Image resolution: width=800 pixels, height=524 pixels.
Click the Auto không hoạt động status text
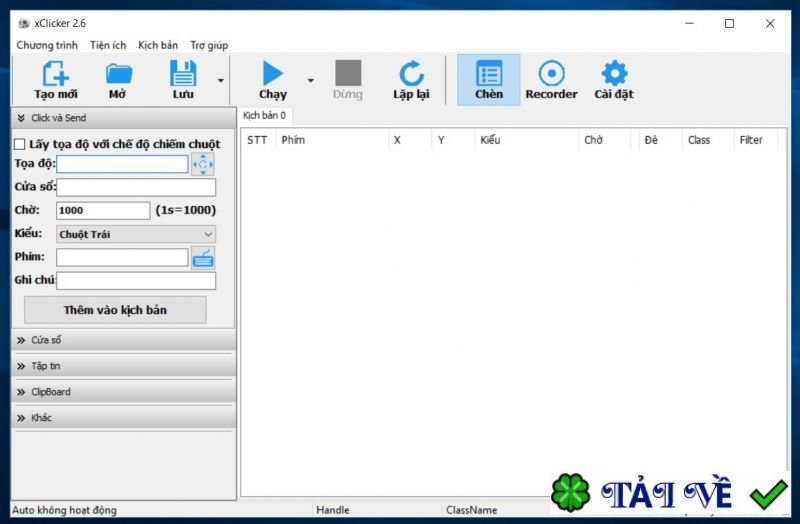[x=64, y=510]
